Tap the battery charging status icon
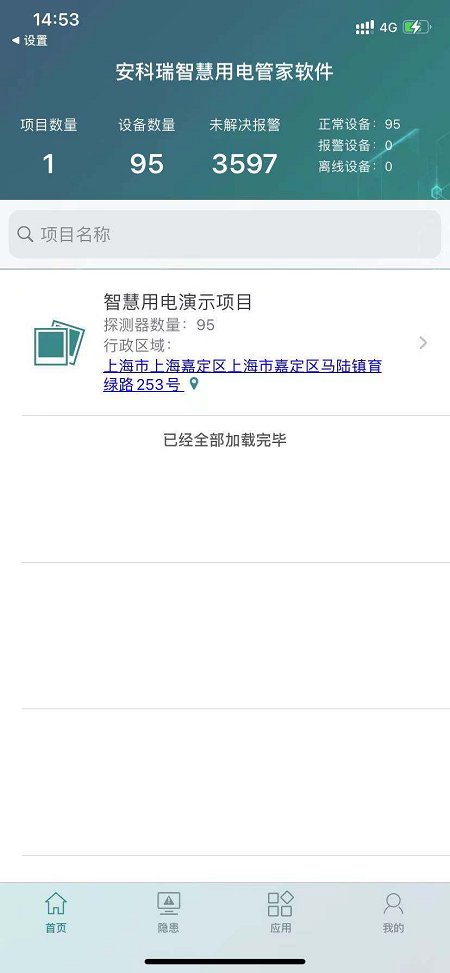This screenshot has height=973, width=450. 416,27
